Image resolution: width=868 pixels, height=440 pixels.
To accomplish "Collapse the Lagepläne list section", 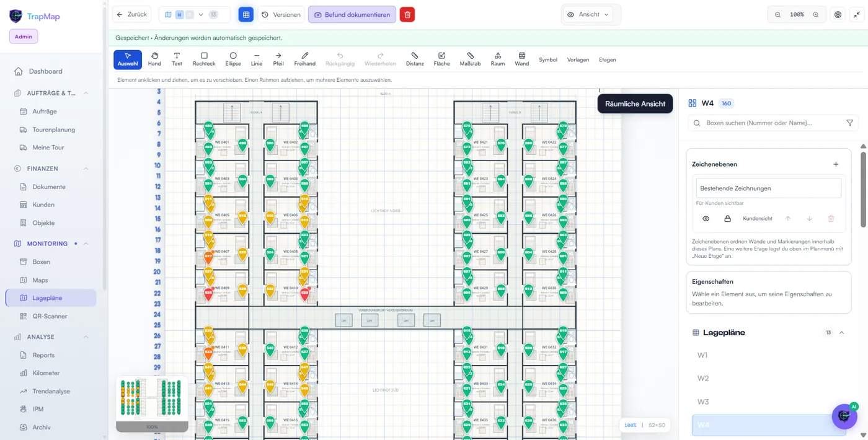I will coord(842,333).
